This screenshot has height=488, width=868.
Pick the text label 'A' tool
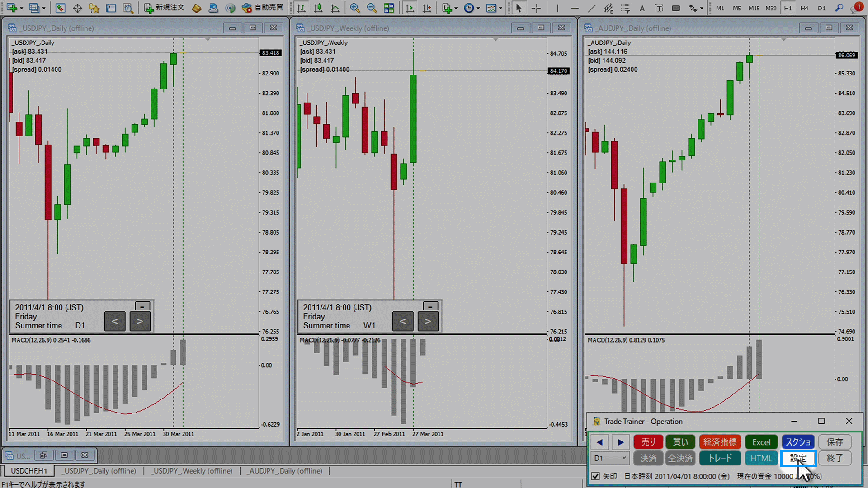(x=642, y=8)
